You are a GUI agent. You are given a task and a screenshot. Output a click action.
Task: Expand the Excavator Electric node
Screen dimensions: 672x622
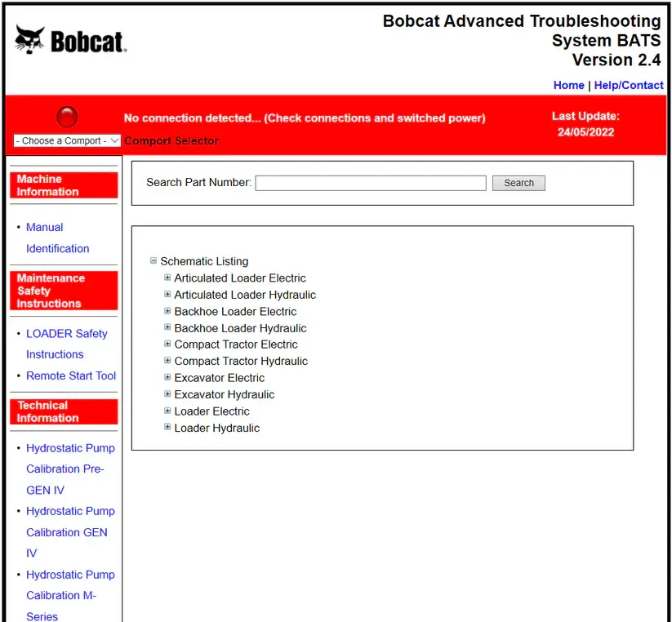167,378
